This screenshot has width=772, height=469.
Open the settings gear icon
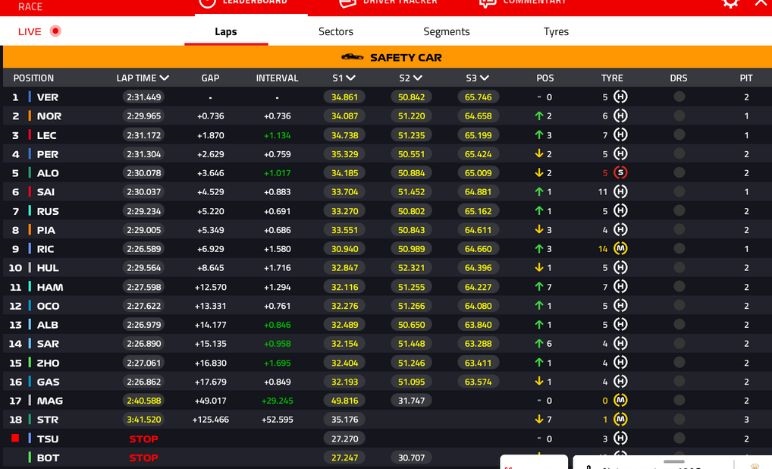[731, 3]
